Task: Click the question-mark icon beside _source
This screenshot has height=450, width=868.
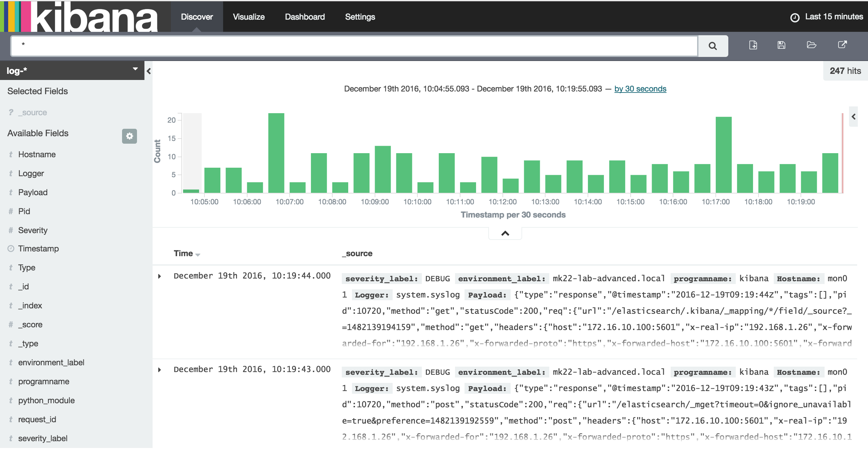Action: (11, 112)
